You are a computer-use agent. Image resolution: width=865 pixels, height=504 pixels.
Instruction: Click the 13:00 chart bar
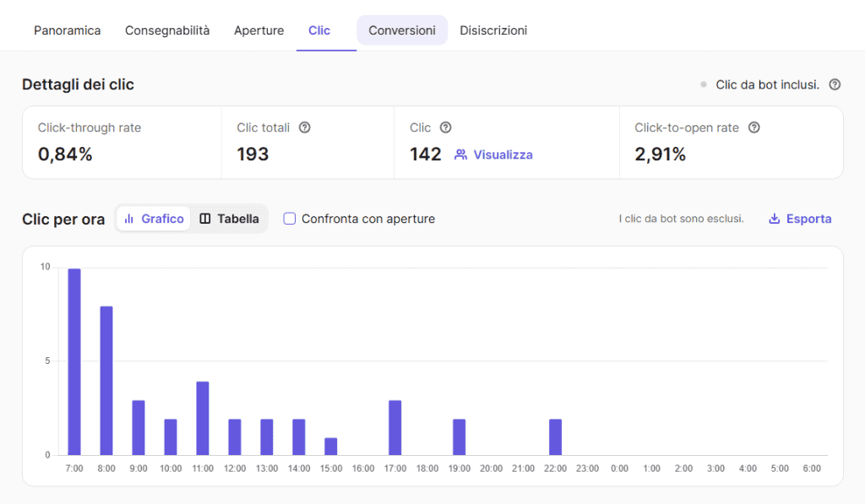tap(266, 437)
